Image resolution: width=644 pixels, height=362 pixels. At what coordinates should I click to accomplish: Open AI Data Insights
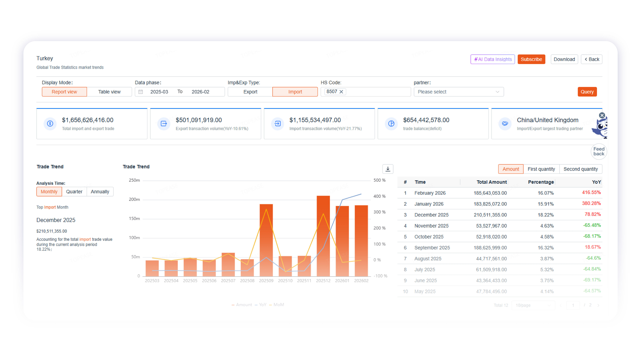pyautogui.click(x=492, y=59)
